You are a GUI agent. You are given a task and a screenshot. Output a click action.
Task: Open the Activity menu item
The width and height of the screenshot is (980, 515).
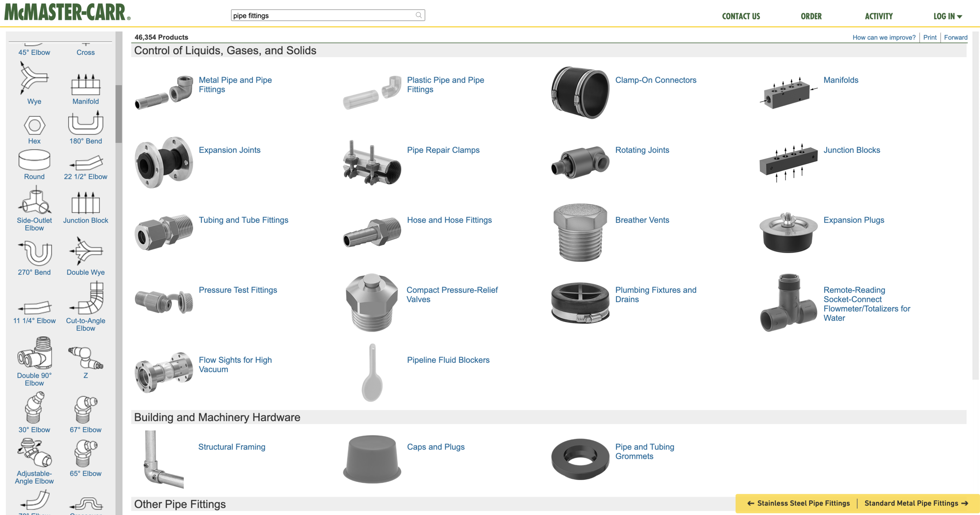[x=878, y=16]
